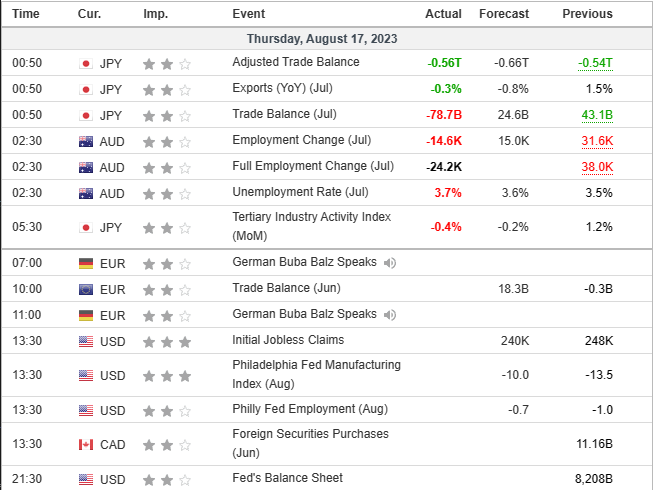
Task: Click Australia flag on Unemployment Rate row
Action: click(x=85, y=193)
